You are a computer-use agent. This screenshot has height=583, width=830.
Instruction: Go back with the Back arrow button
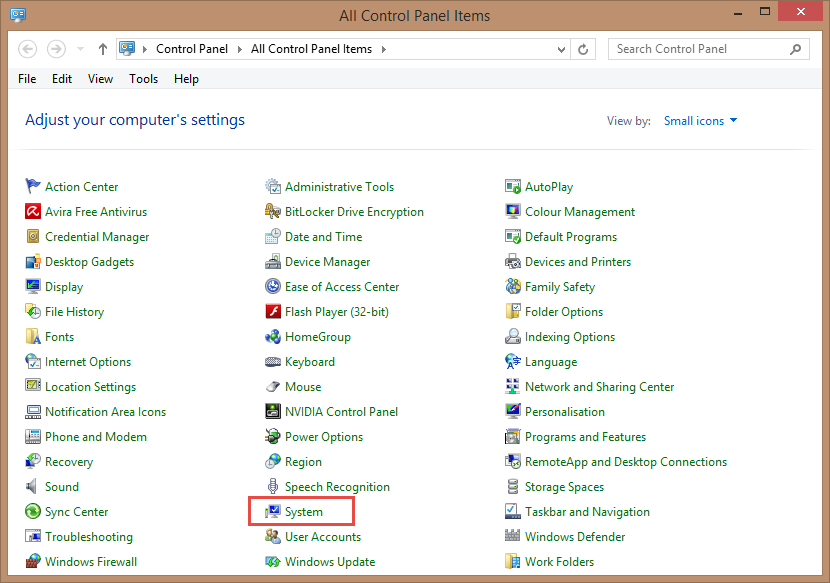(x=28, y=49)
